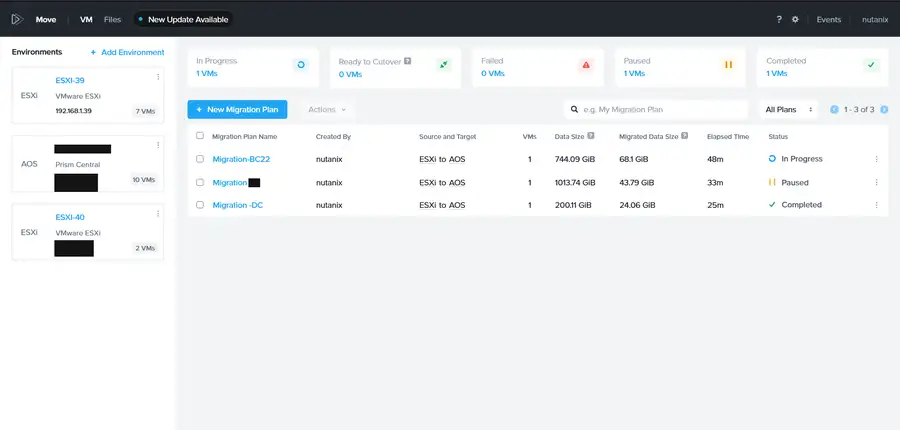Open the help question mark icon
The image size is (900, 430).
[779, 20]
